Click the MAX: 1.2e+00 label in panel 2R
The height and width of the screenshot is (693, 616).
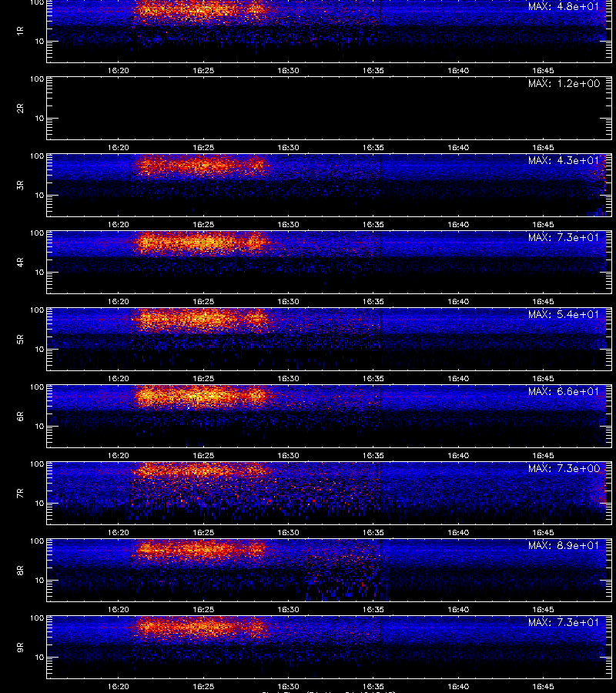tap(564, 83)
